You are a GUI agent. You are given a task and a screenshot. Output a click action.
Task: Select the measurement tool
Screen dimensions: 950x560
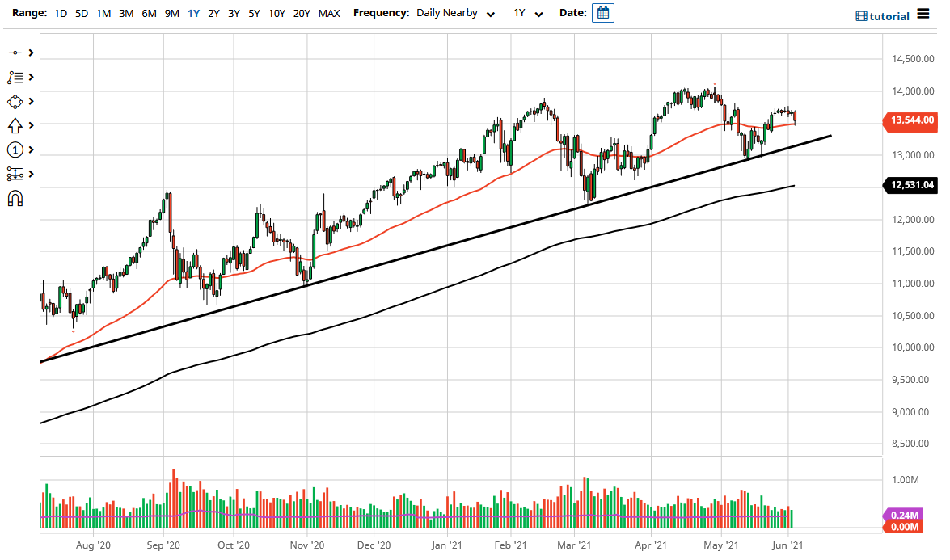click(16, 174)
